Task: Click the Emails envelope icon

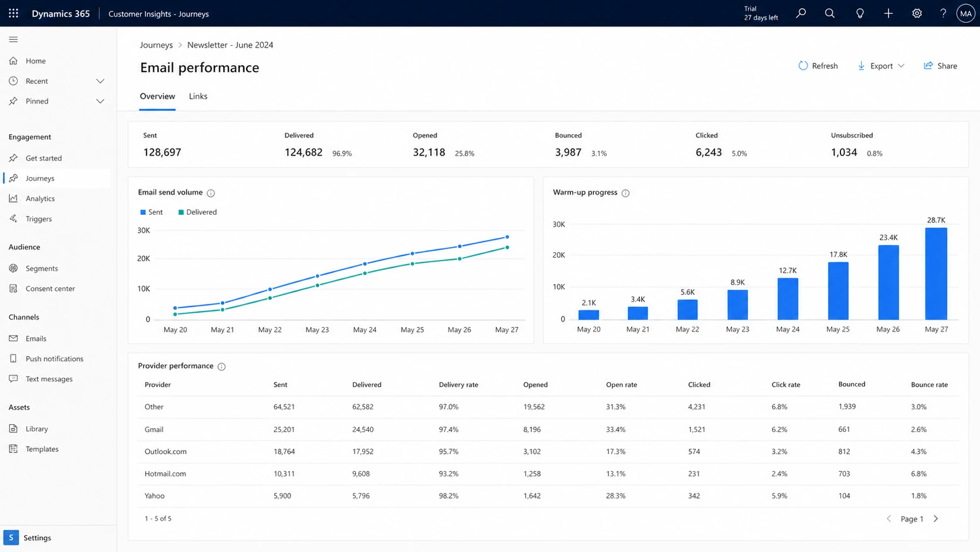Action: 13,338
